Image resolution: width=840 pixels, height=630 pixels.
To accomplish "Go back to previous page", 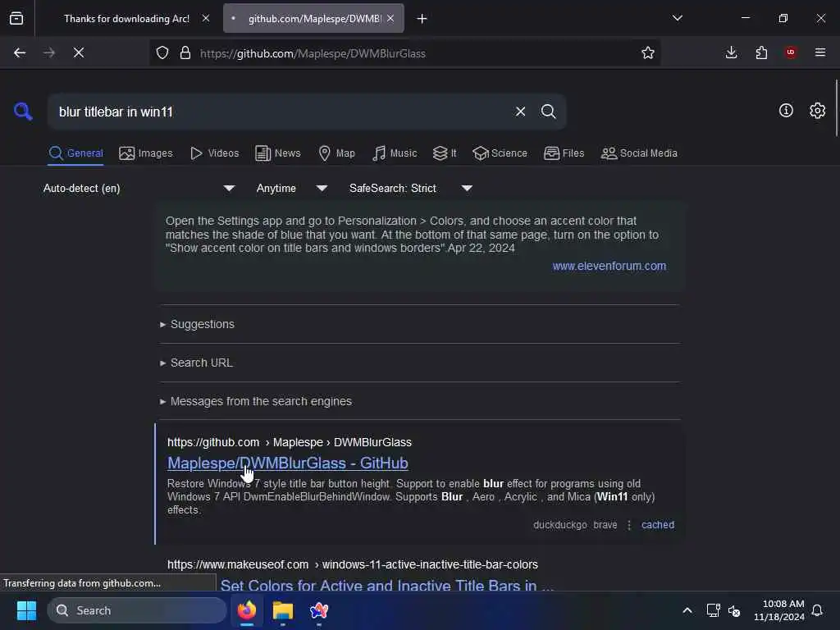I will pos(20,52).
